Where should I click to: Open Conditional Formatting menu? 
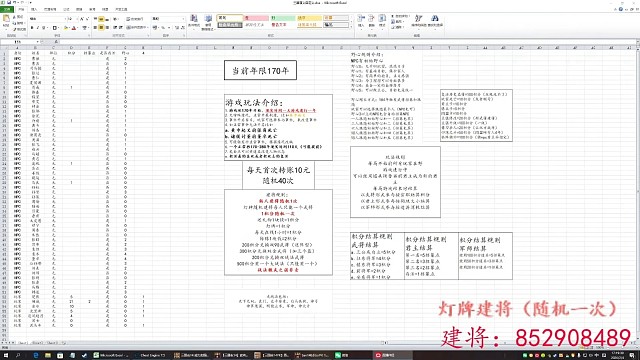click(x=194, y=22)
